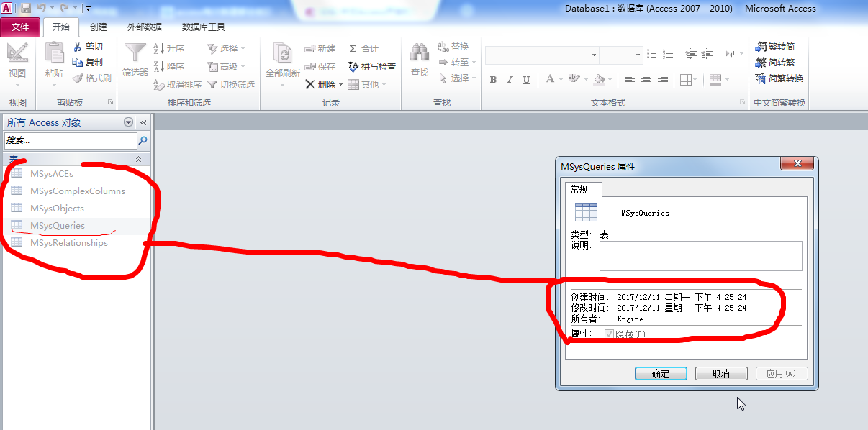Click the 说明 description text box
The height and width of the screenshot is (430, 868).
point(700,256)
